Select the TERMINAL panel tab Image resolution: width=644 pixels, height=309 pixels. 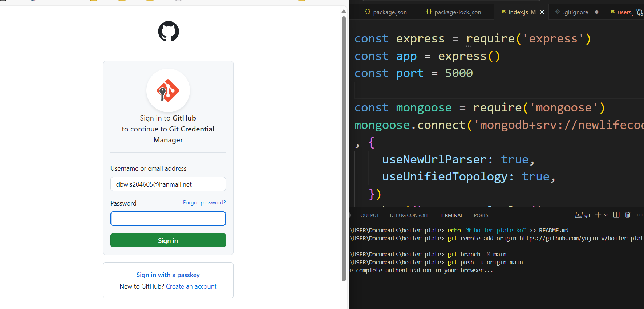pos(451,215)
